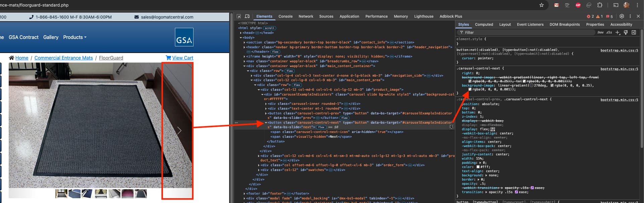Image resolution: width=644 pixels, height=203 pixels.
Task: Click the cast media icon in Chrome toolbar
Action: pyautogui.click(x=616, y=5)
